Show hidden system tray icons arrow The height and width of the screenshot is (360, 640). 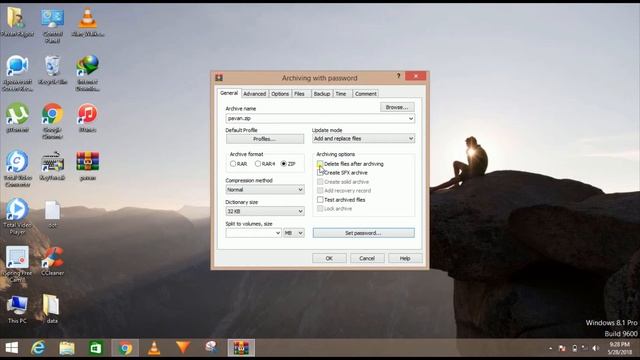tap(550, 348)
